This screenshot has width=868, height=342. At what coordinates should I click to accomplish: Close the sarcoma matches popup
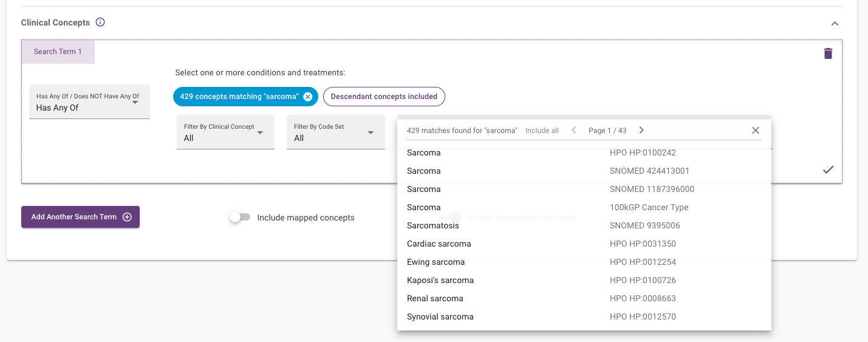(756, 131)
